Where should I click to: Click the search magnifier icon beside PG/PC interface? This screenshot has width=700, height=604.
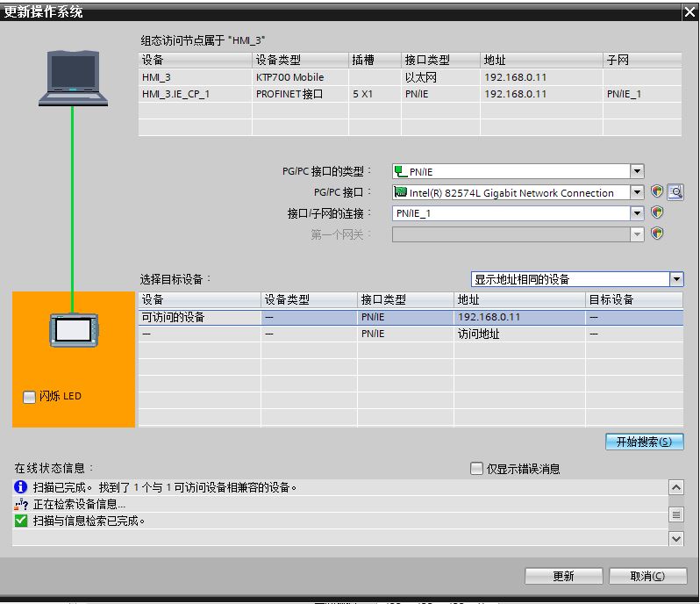675,192
